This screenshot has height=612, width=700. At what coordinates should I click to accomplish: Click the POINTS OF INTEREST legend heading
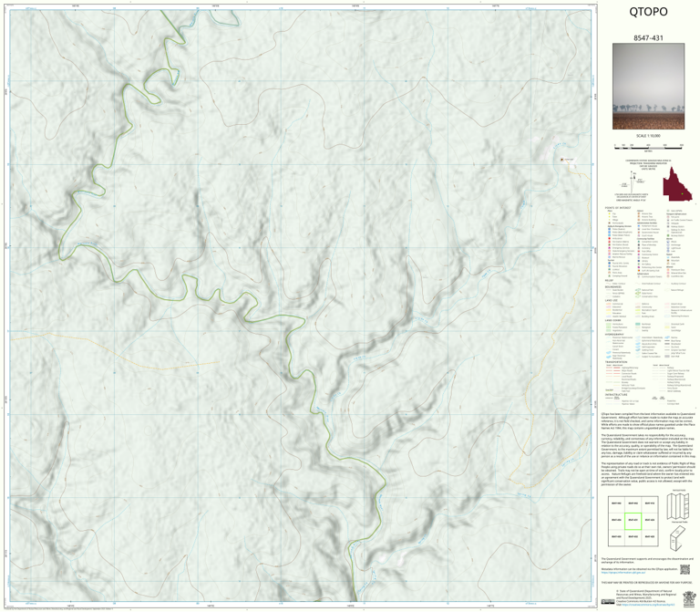(618, 208)
